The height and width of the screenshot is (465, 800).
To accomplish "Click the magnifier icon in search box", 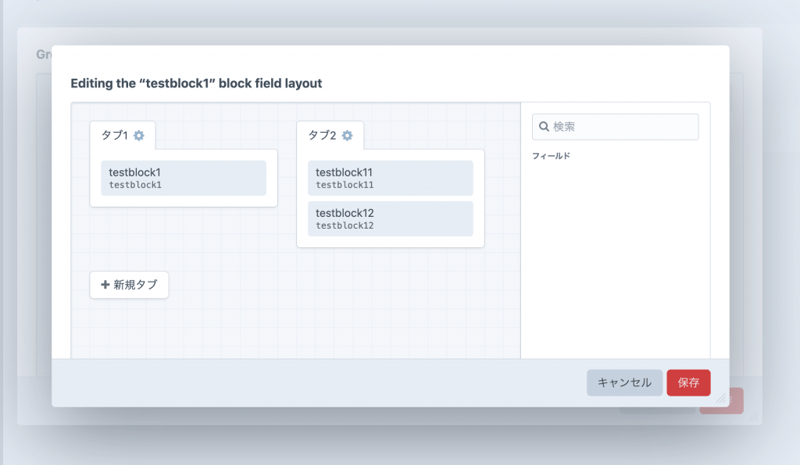I will pos(544,127).
